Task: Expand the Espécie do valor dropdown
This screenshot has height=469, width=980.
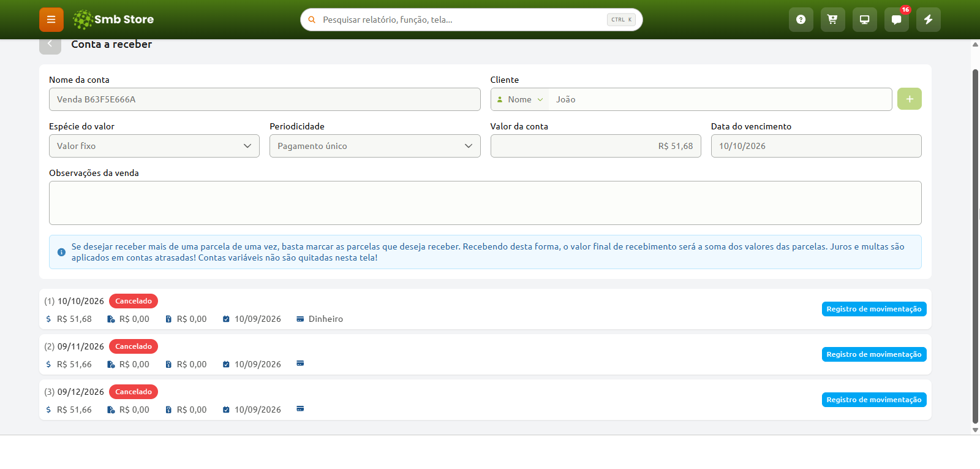Action: coord(154,146)
